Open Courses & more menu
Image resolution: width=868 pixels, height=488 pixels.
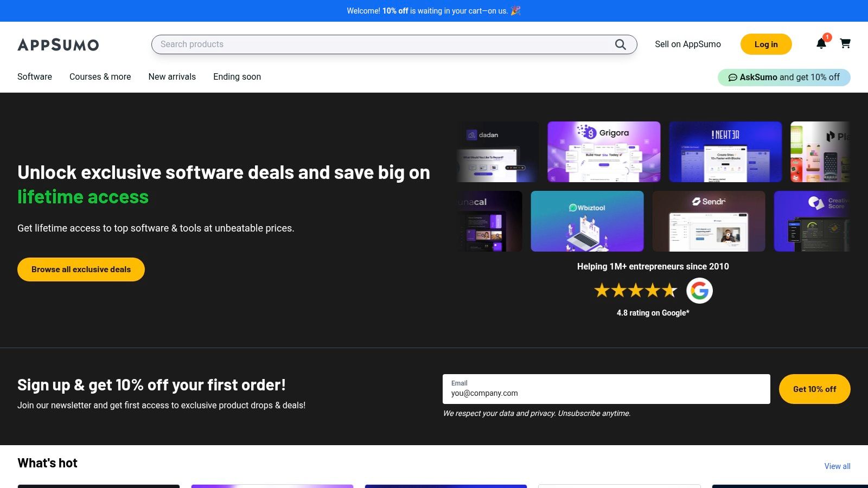[100, 76]
